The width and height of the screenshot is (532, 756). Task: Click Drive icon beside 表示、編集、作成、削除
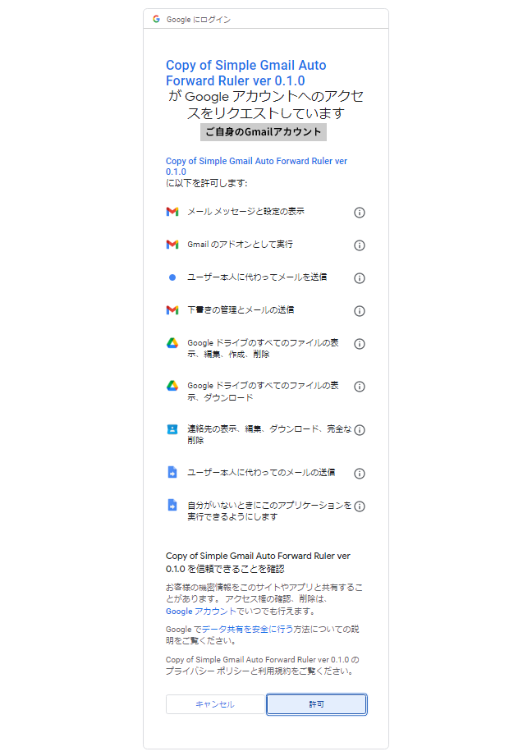[172, 343]
